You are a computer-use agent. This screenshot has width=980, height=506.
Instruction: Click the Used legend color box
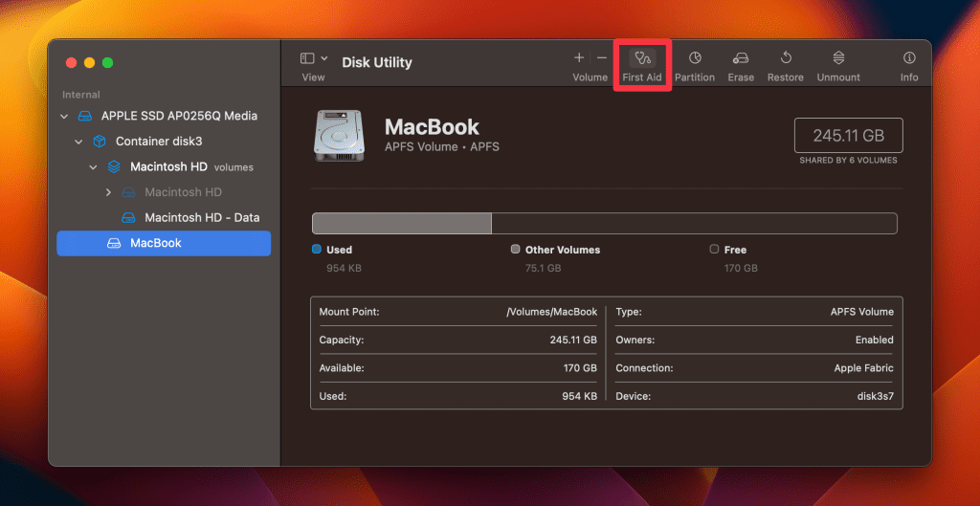(x=316, y=249)
